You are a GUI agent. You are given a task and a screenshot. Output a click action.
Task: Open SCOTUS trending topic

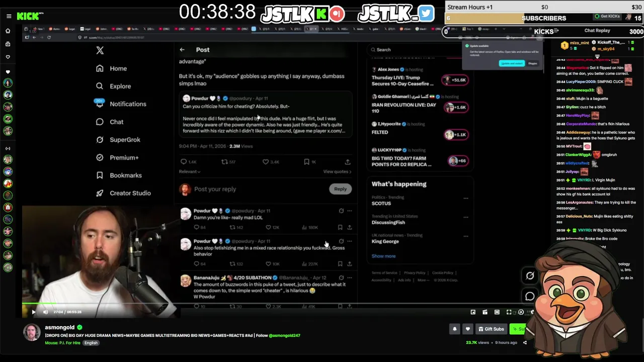pos(381,204)
